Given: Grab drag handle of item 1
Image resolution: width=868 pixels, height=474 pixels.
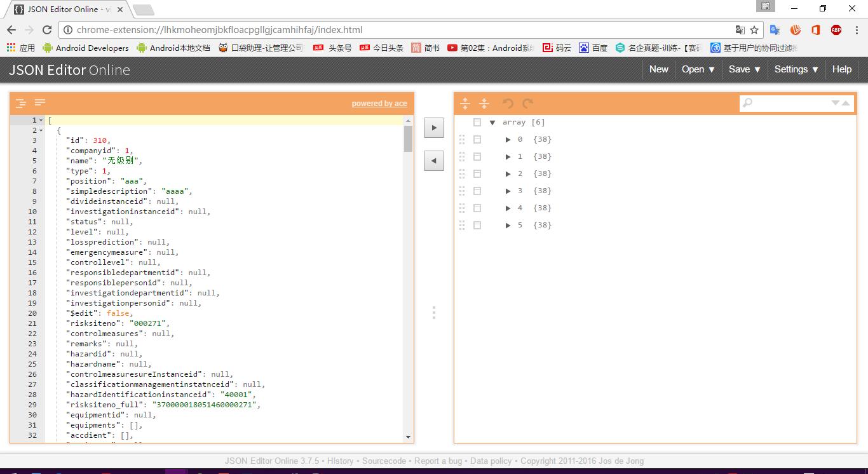Looking at the screenshot, I should [x=462, y=156].
